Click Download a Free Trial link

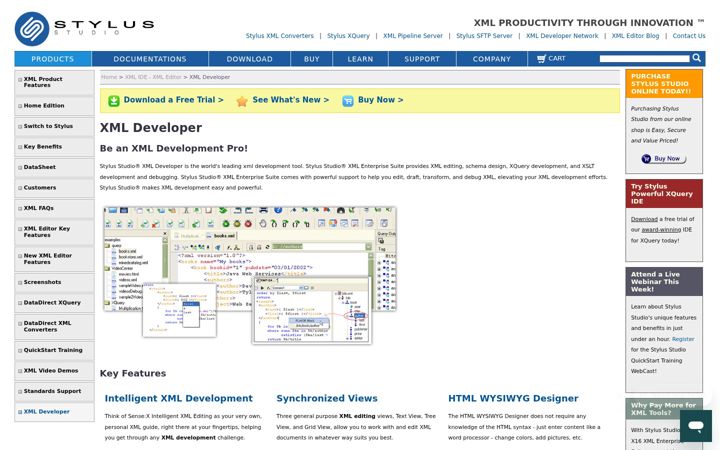click(174, 100)
